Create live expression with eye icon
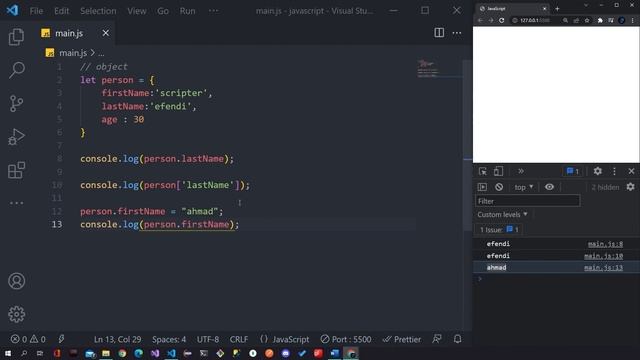The image size is (640, 360). pyautogui.click(x=549, y=187)
